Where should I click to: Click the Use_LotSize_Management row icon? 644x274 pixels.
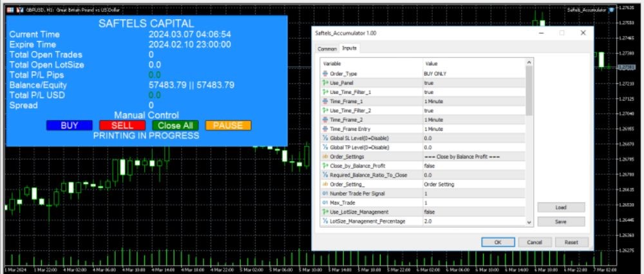[325, 212]
